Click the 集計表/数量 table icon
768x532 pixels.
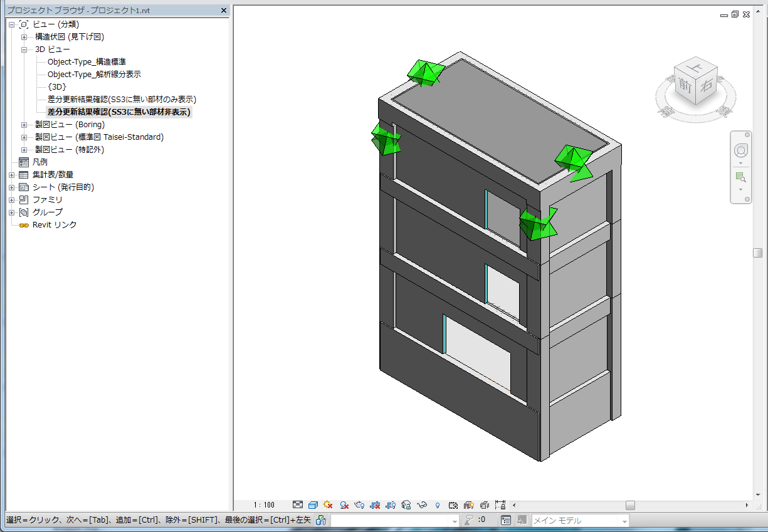(24, 175)
